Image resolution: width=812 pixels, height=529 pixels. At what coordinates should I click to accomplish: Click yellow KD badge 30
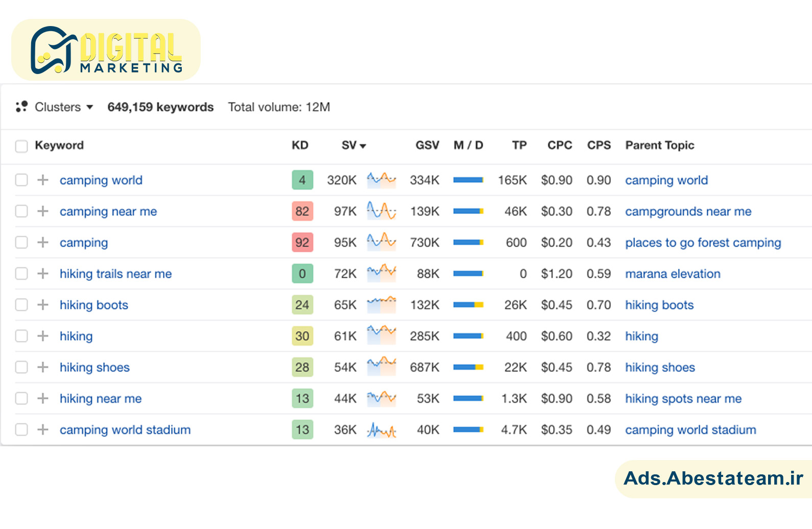pos(302,335)
